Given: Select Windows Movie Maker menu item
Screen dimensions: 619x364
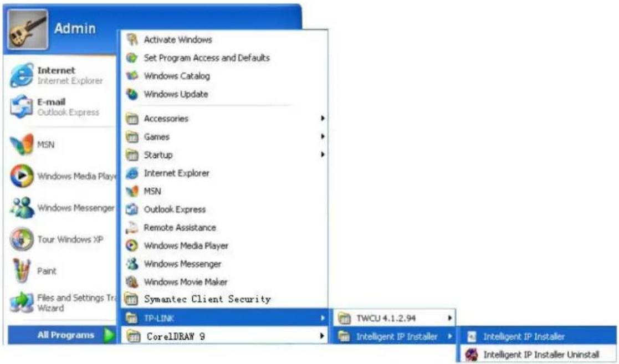Looking at the screenshot, I should tap(224, 282).
